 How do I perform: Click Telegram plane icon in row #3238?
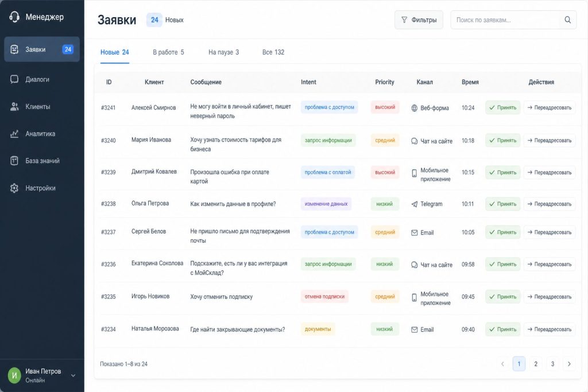[415, 204]
